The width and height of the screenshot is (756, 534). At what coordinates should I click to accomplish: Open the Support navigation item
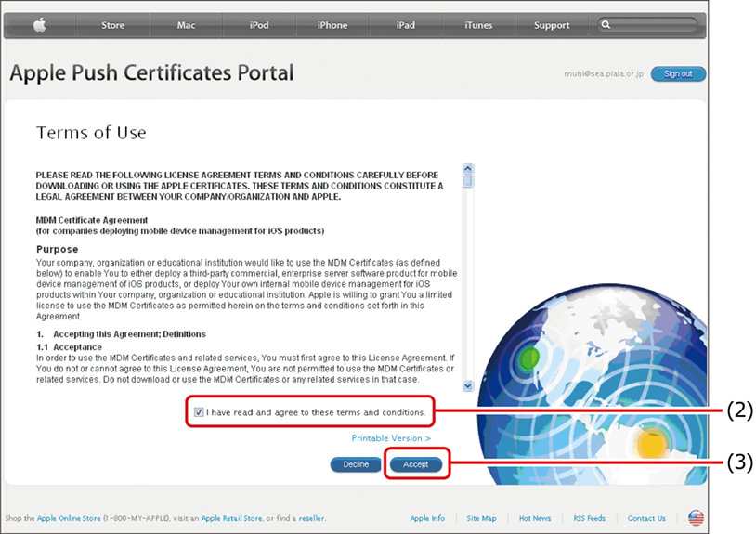(552, 25)
